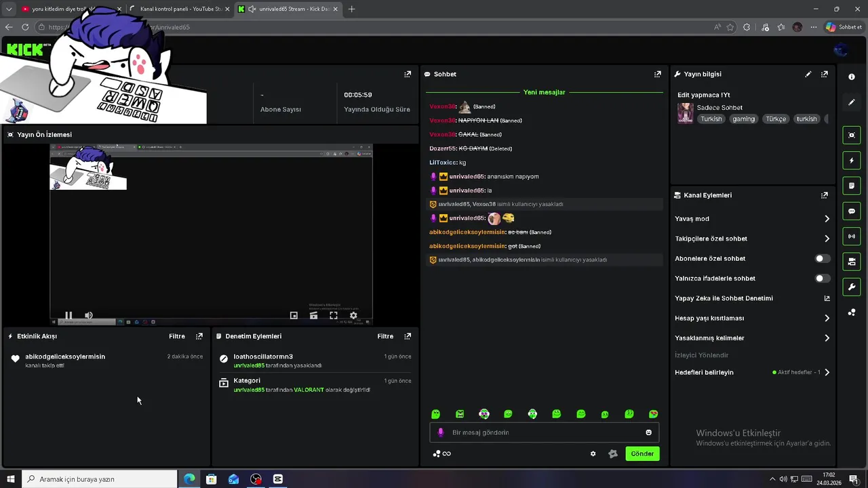The width and height of the screenshot is (868, 488).
Task: Click VALORANT category link in moderation log
Action: pyautogui.click(x=309, y=390)
